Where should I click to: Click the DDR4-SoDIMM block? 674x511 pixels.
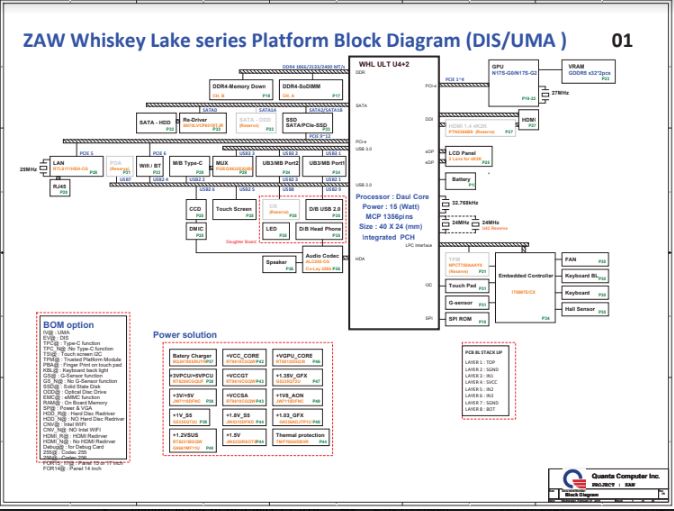click(311, 89)
